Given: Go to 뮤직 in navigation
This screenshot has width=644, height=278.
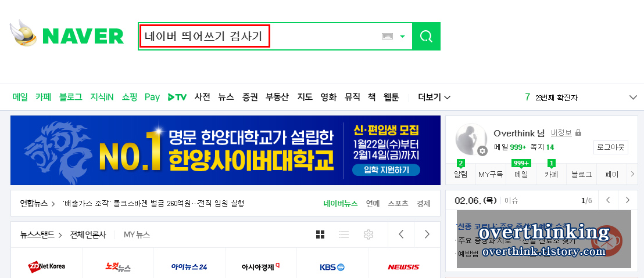Looking at the screenshot, I should [352, 97].
